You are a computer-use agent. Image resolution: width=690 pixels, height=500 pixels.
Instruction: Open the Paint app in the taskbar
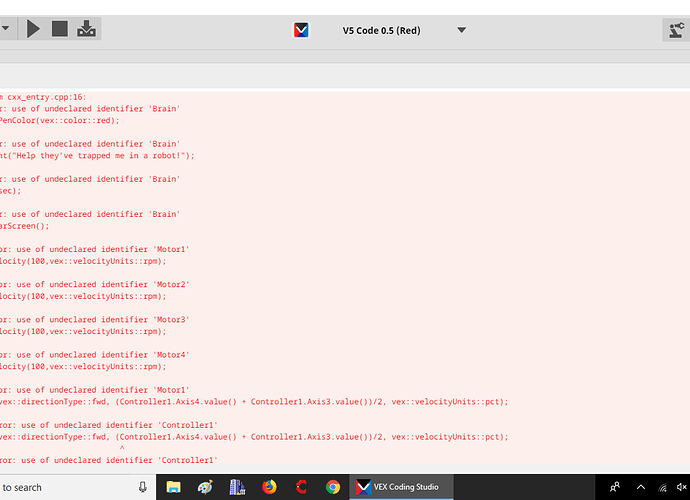pos(205,487)
